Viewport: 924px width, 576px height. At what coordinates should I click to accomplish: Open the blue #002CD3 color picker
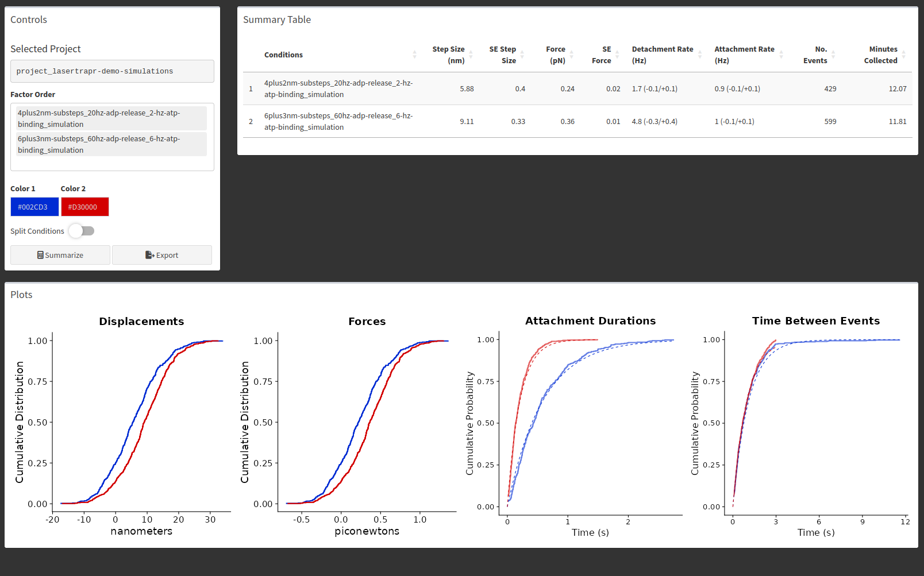pyautogui.click(x=34, y=207)
